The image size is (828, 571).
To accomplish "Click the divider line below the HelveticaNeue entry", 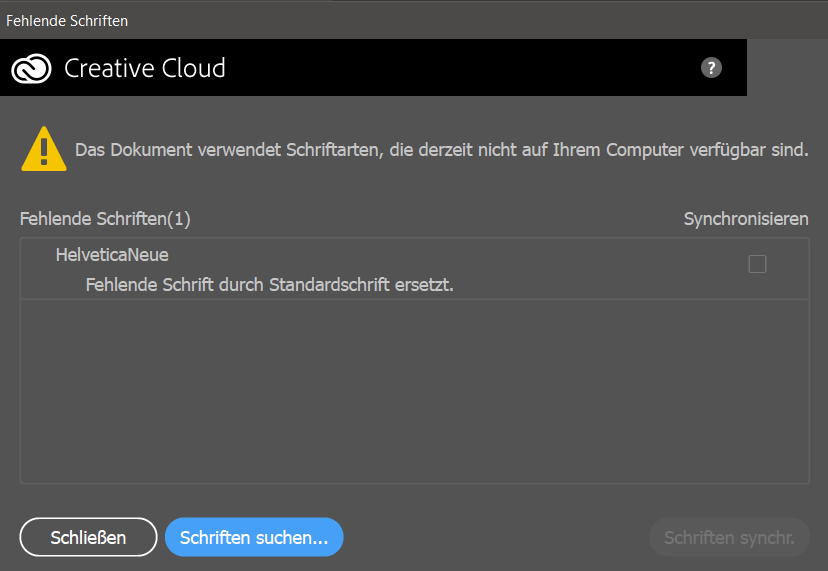I will coord(414,299).
